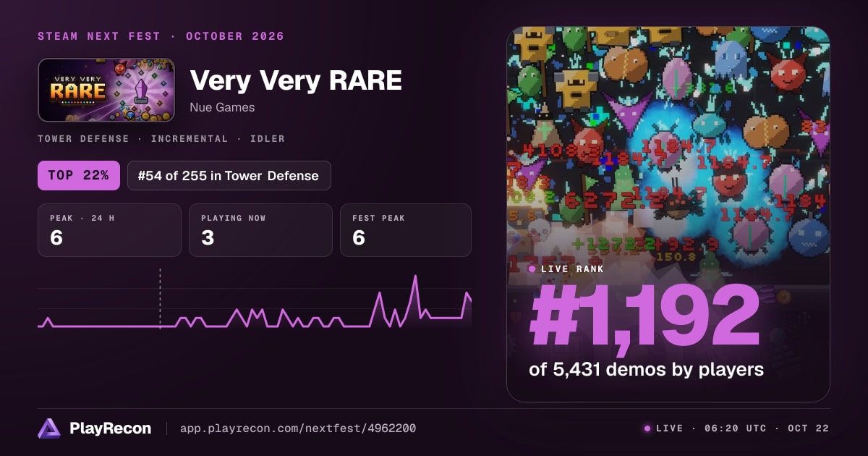Click the dashed vertical marker on the chart
The width and height of the screenshot is (868, 456).
coord(160,298)
